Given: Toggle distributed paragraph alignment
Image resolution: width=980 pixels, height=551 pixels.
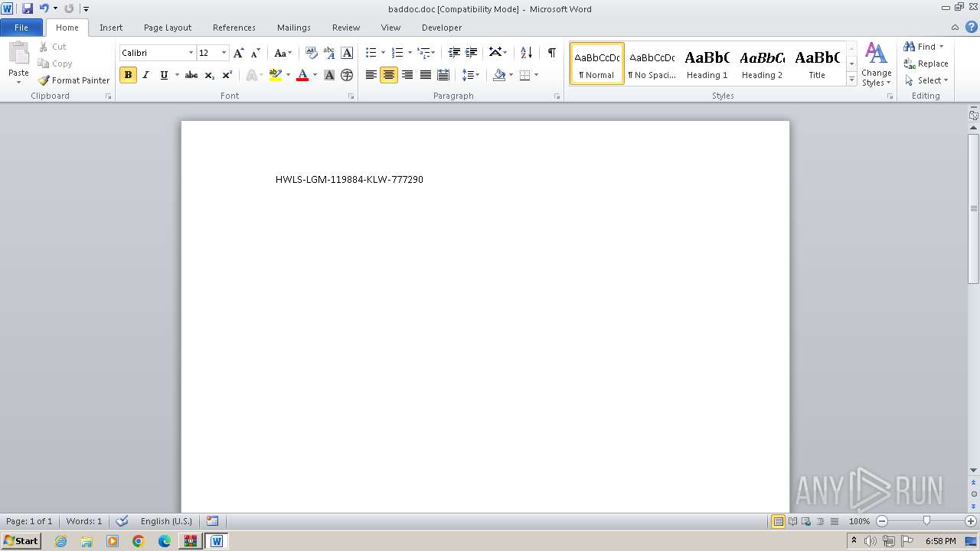Looking at the screenshot, I should [x=443, y=75].
